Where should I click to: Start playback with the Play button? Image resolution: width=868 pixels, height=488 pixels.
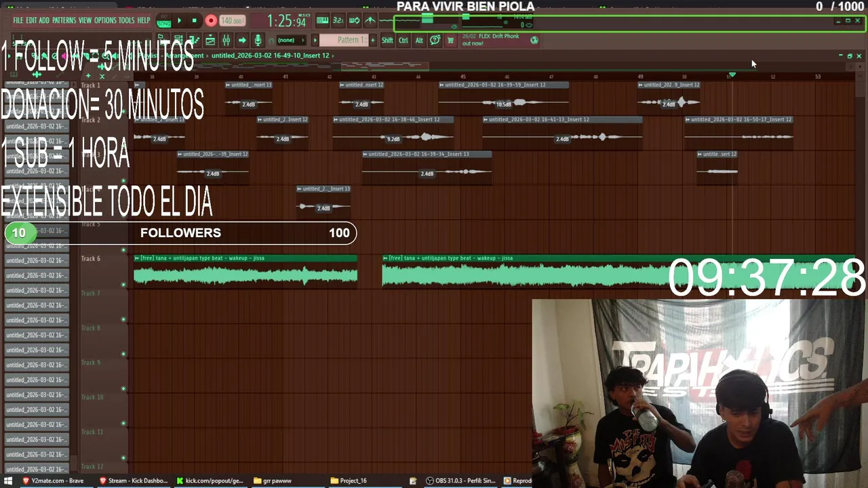pos(179,21)
